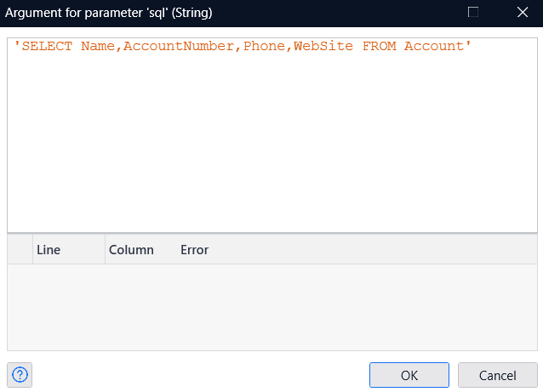Viewport: 543px width, 392px height.
Task: Set cursor on WebSite in the expression
Action: 323,46
